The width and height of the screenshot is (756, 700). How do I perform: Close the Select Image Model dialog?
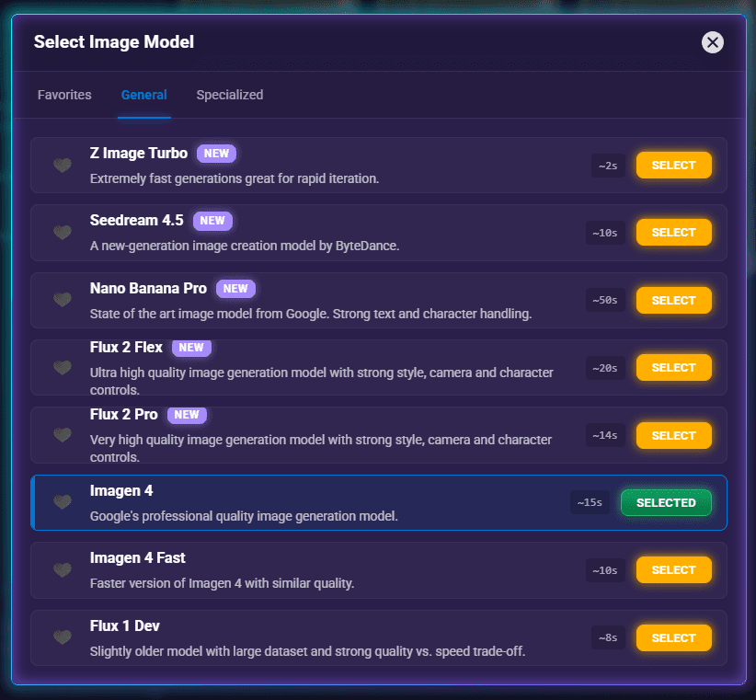[713, 41]
